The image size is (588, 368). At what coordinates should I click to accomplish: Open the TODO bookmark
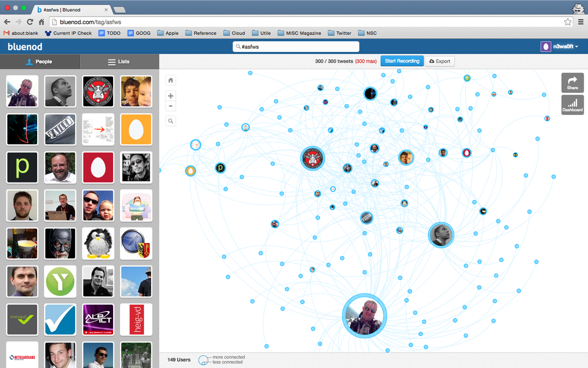(x=109, y=33)
